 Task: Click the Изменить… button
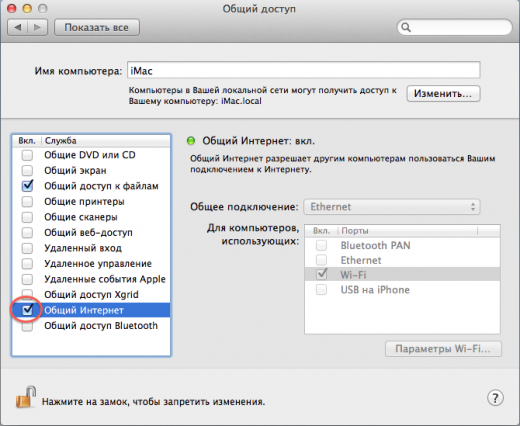click(443, 94)
